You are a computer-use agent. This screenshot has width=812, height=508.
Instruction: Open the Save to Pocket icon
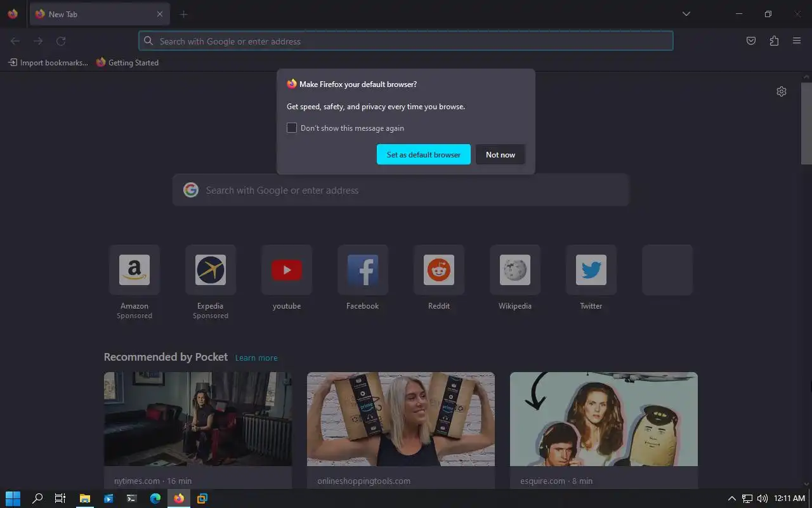(751, 41)
